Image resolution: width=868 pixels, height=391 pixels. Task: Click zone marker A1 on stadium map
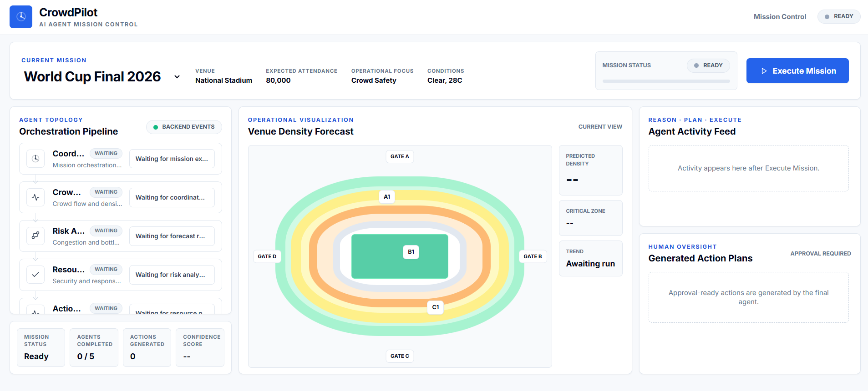(x=387, y=197)
